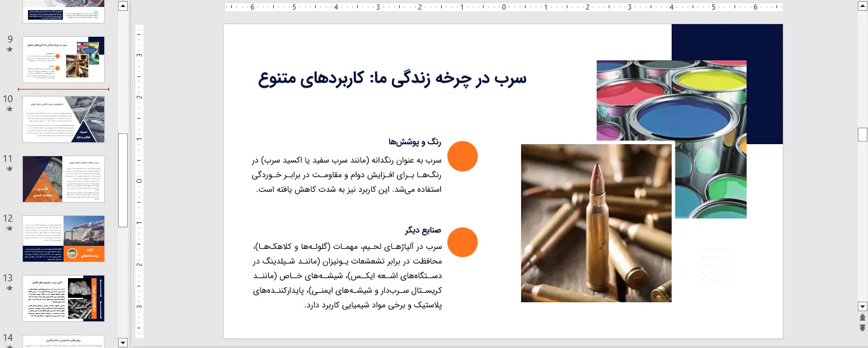
Task: Click slide editor scroll up arrow
Action: coord(862,6)
